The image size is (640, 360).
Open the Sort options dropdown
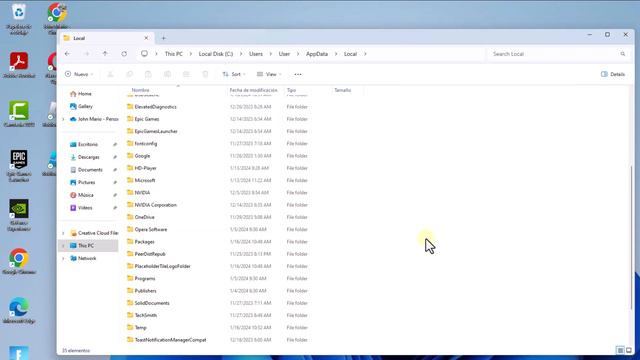[234, 74]
